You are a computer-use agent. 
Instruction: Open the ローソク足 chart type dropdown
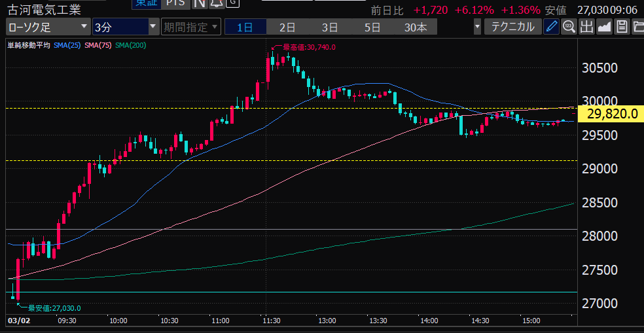[x=48, y=27]
